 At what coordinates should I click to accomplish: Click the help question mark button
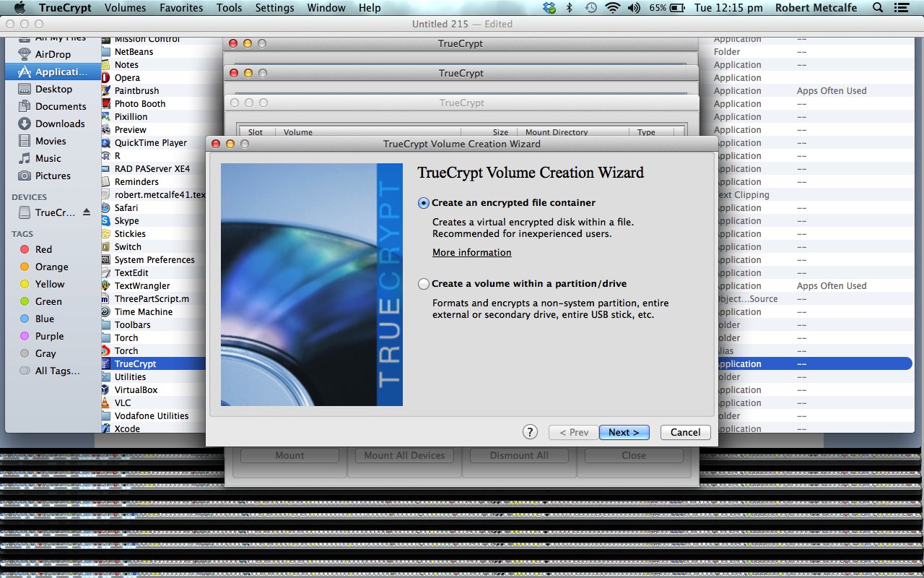[530, 432]
